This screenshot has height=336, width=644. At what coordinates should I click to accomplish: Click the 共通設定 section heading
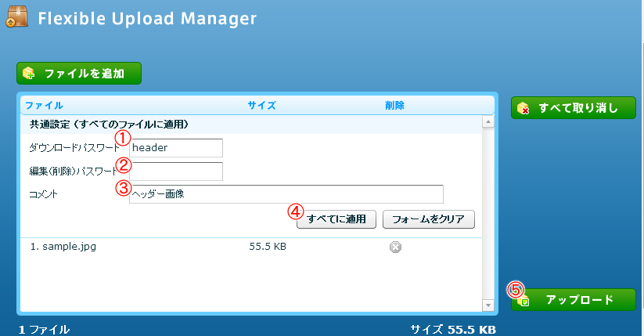pyautogui.click(x=109, y=125)
